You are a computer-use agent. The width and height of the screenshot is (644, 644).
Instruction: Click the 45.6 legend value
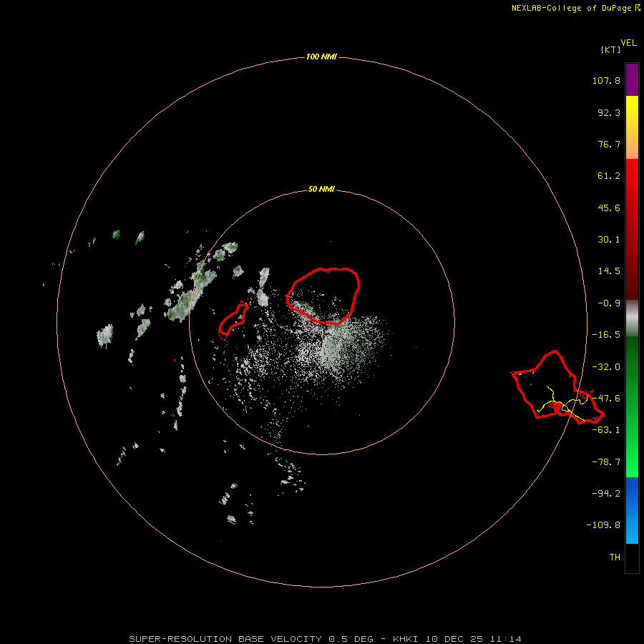609,208
